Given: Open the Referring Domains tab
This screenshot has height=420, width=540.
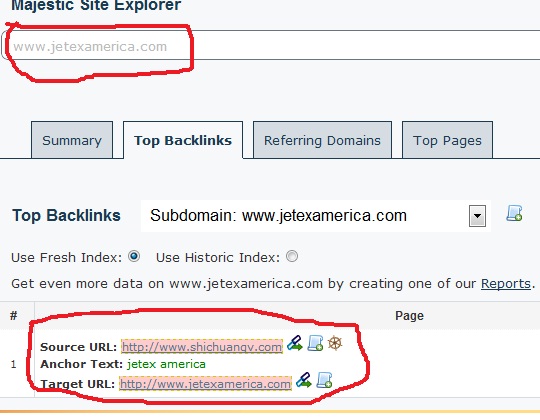Looking at the screenshot, I should coord(322,140).
